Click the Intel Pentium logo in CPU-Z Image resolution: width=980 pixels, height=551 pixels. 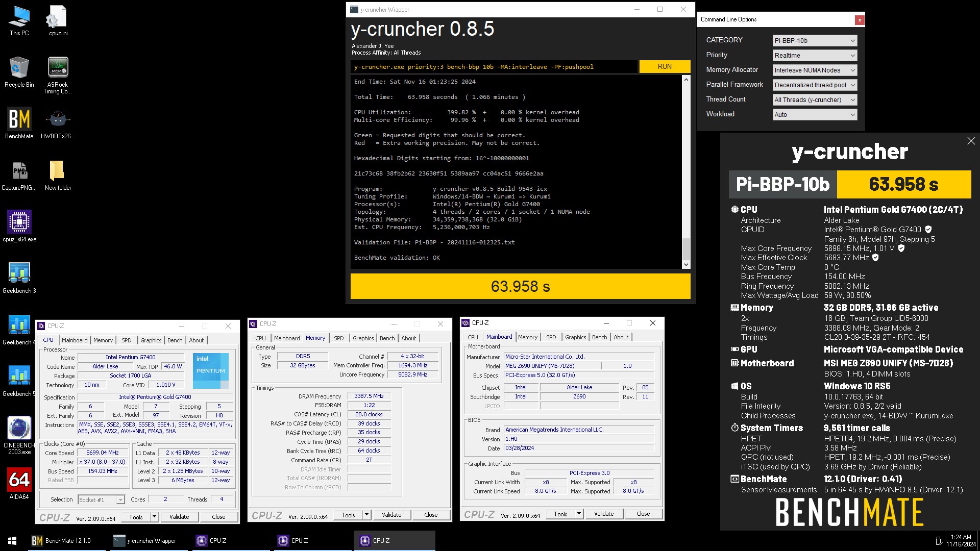[210, 371]
